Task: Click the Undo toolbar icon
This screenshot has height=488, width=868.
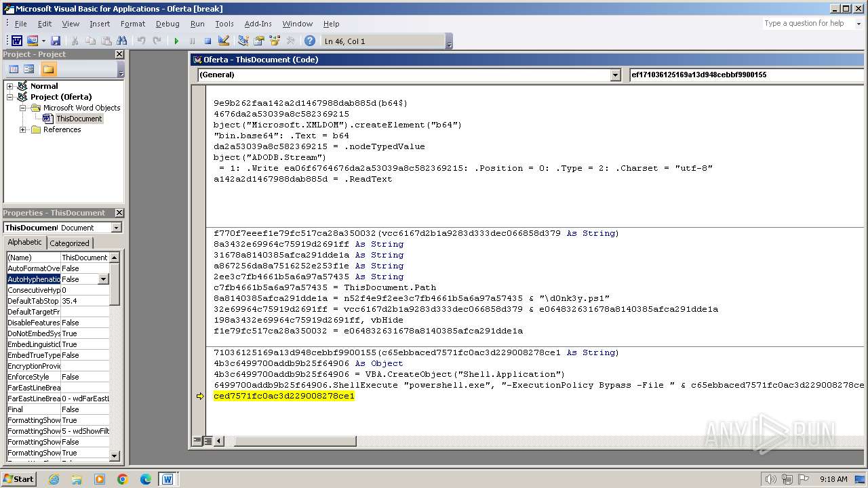Action: pos(141,41)
